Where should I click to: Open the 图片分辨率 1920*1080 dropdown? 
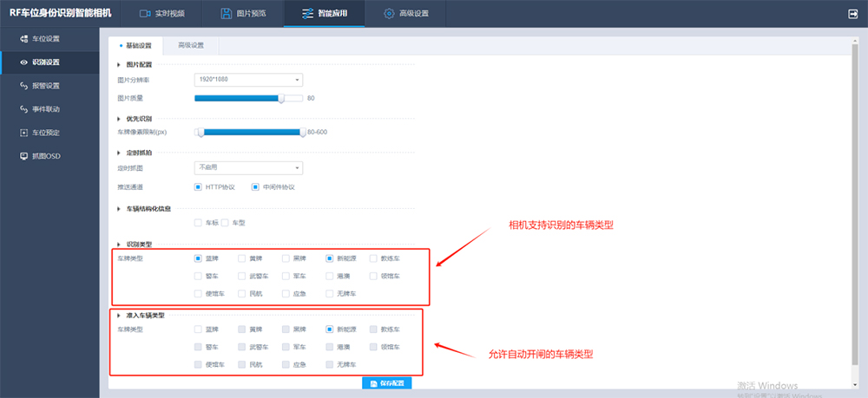[x=248, y=80]
